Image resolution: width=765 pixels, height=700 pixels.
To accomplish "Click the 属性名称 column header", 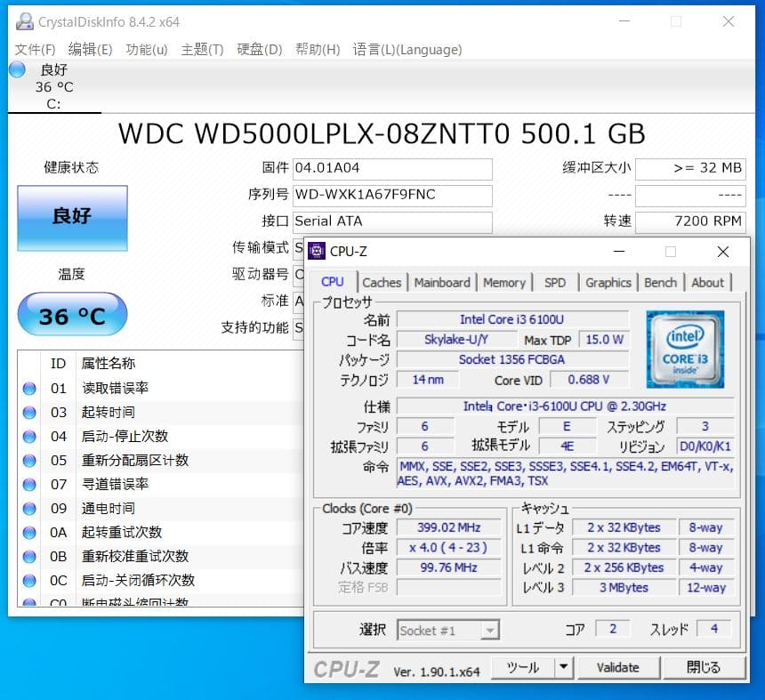I will 109,363.
